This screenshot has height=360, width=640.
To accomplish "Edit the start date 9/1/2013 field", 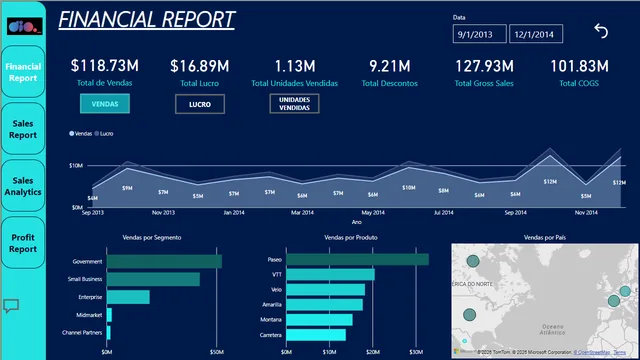I will coord(480,34).
